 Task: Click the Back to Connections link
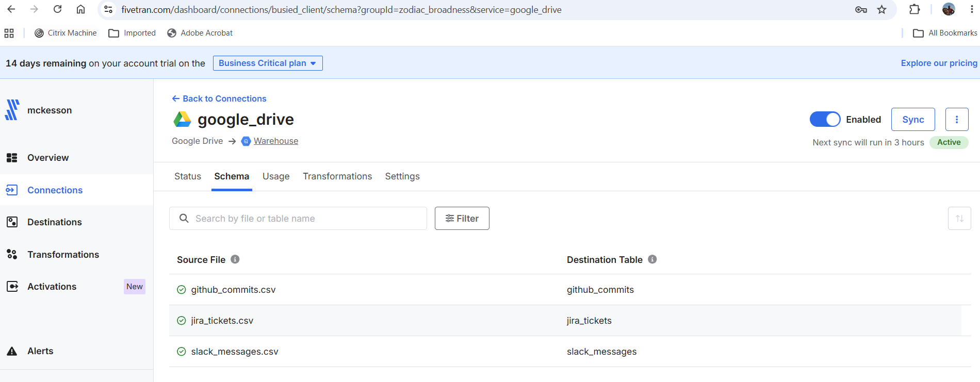(x=219, y=98)
